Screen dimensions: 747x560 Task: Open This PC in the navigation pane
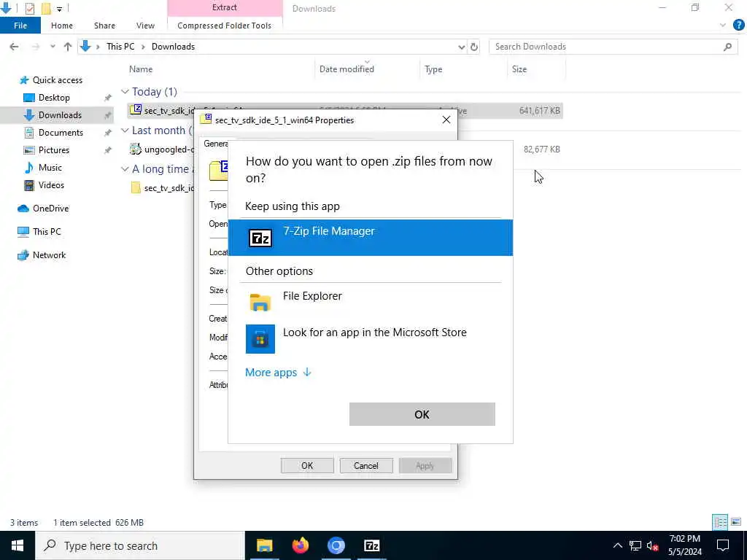(x=46, y=231)
